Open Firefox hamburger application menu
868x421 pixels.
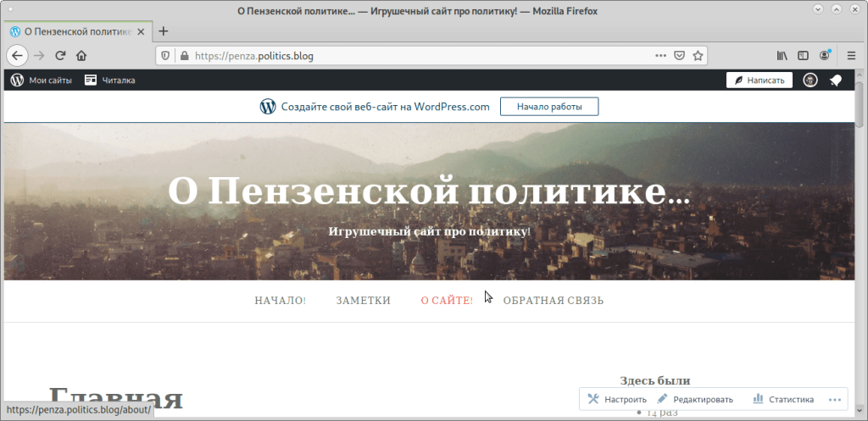(850, 56)
